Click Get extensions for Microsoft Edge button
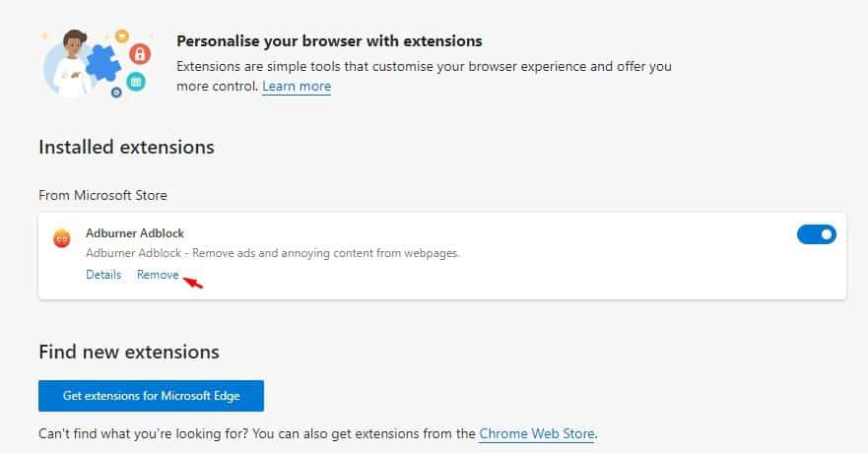This screenshot has width=868, height=453. coord(151,396)
